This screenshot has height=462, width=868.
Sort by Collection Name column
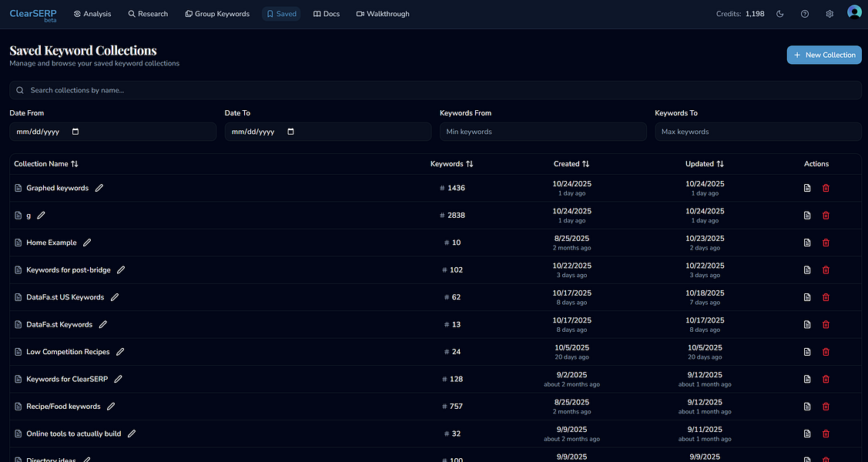pos(46,164)
